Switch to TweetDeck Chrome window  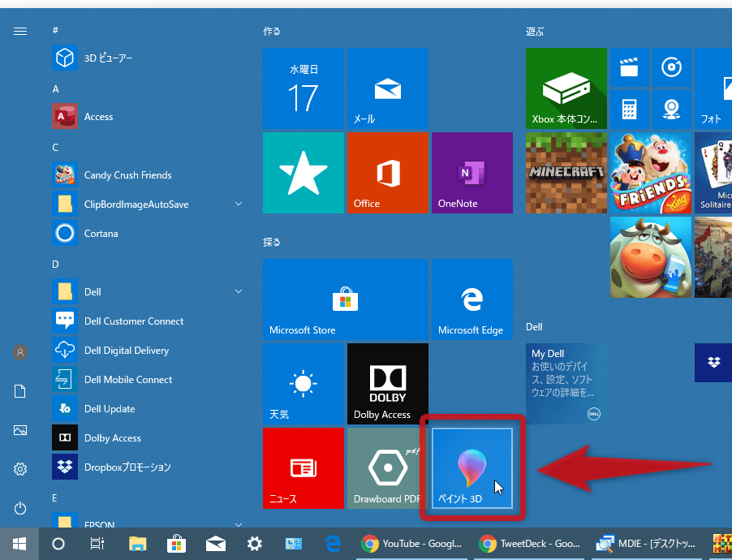coord(529,544)
